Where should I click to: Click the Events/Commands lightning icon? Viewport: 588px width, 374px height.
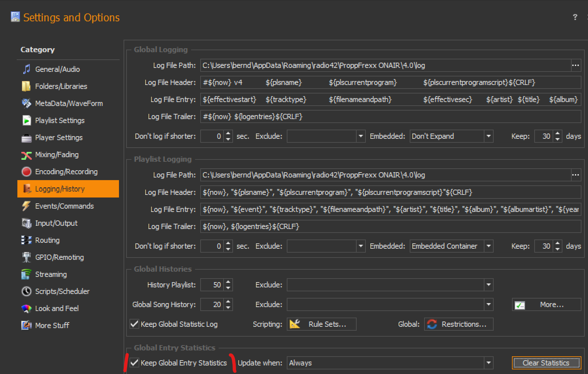point(26,206)
